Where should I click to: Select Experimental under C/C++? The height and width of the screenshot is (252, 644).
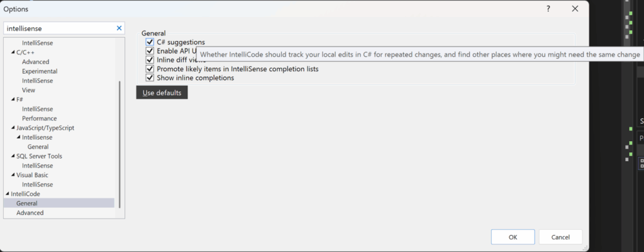pyautogui.click(x=39, y=71)
